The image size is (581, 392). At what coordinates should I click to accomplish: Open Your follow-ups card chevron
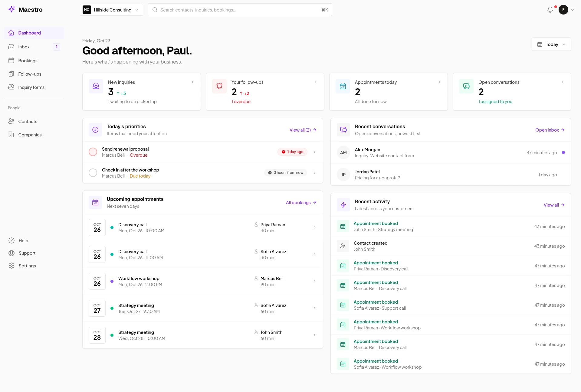point(316,82)
